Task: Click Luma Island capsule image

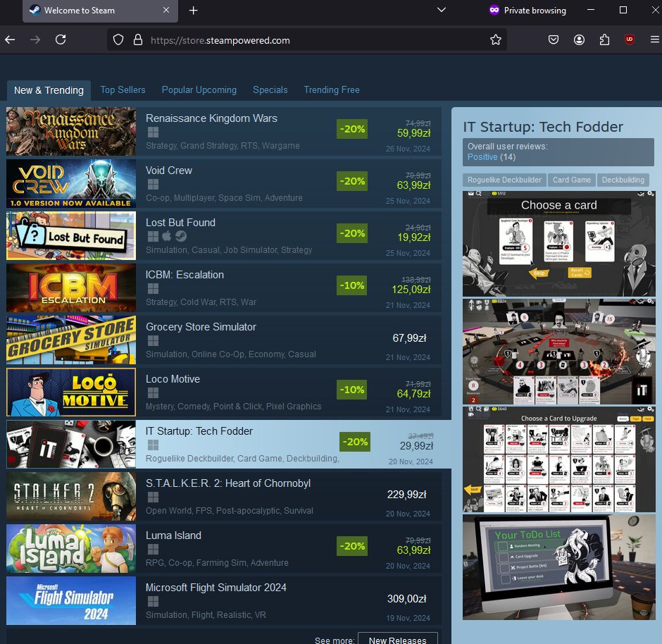Action: click(x=71, y=549)
